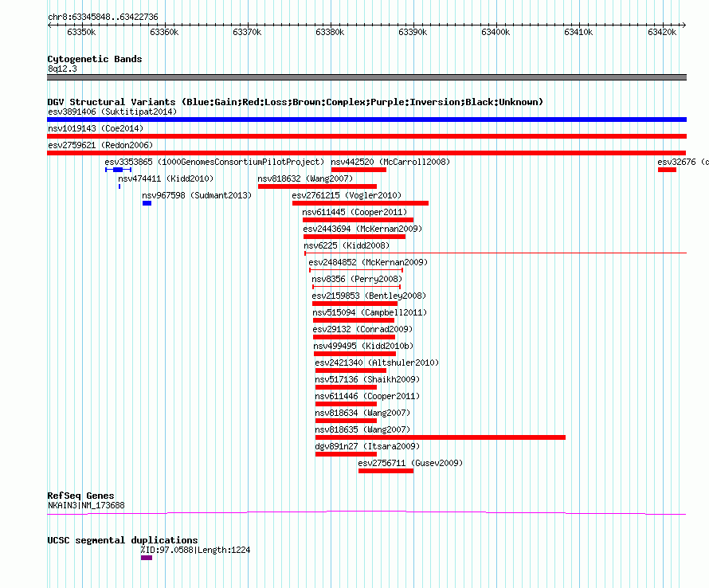Viewport: 709px width, 588px height.
Task: Click the chr8:63345848..63422736 coordinates text
Action: pyautogui.click(x=103, y=17)
